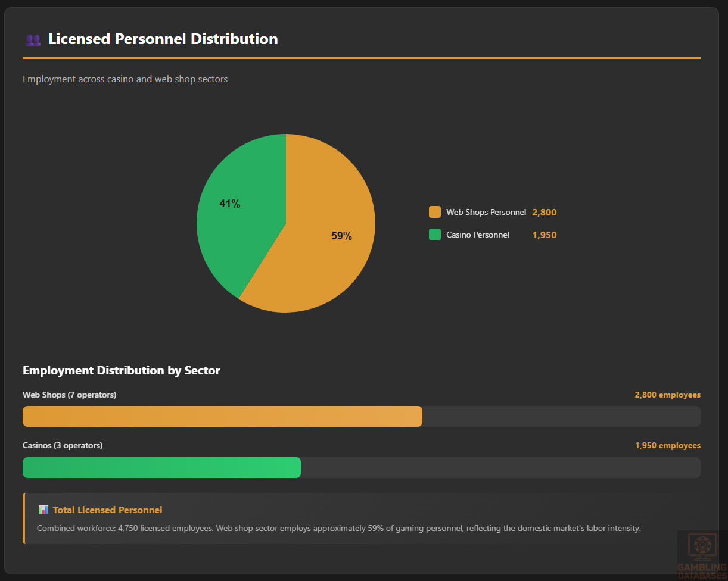Click the Web Shops (7 operators) label
This screenshot has width=728, height=581.
(x=70, y=395)
